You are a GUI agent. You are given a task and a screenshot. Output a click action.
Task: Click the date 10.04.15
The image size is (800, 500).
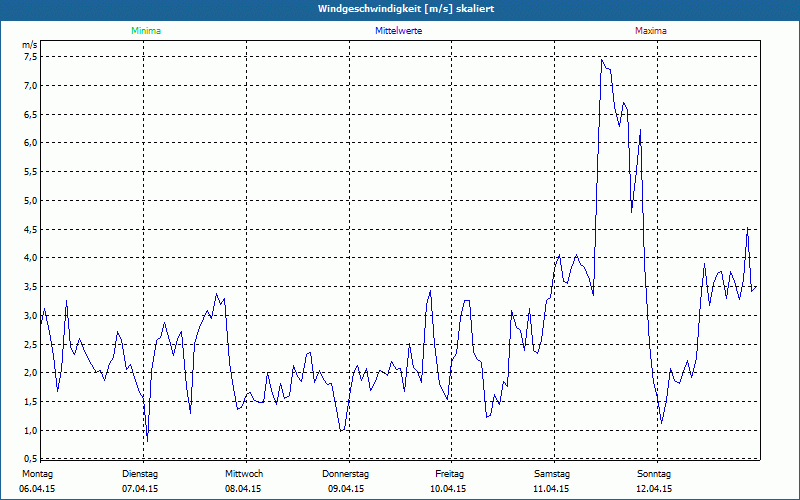pyautogui.click(x=448, y=489)
